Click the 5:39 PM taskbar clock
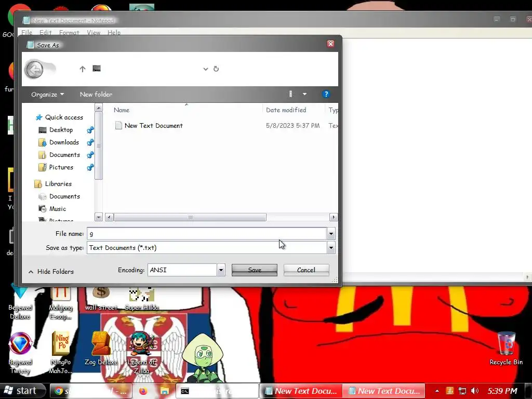This screenshot has width=532, height=399. pyautogui.click(x=502, y=391)
